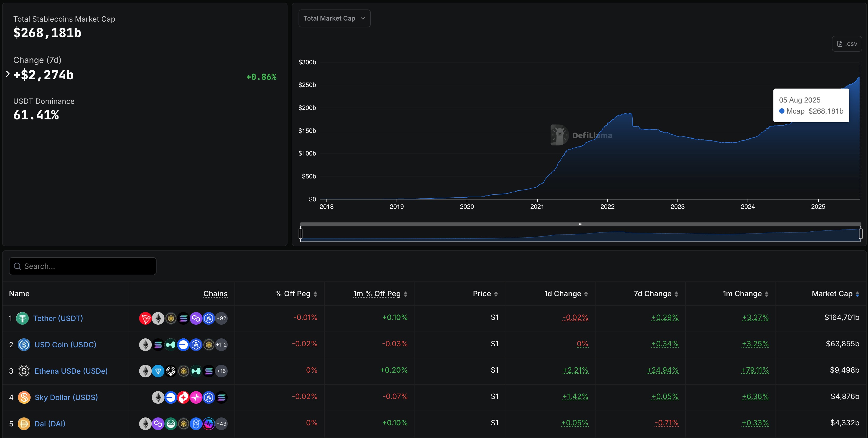868x438 pixels.
Task: Click the mini overview chart in range navigator
Action: [581, 234]
